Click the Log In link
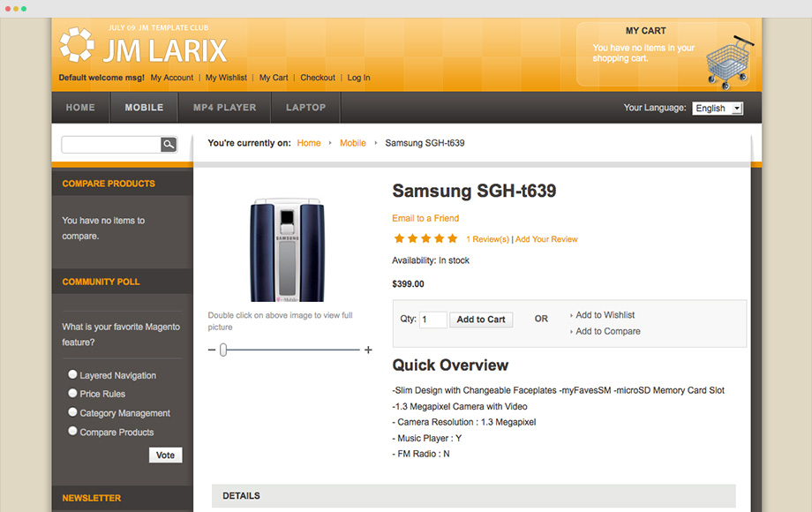Image resolution: width=812 pixels, height=512 pixels. click(x=359, y=78)
